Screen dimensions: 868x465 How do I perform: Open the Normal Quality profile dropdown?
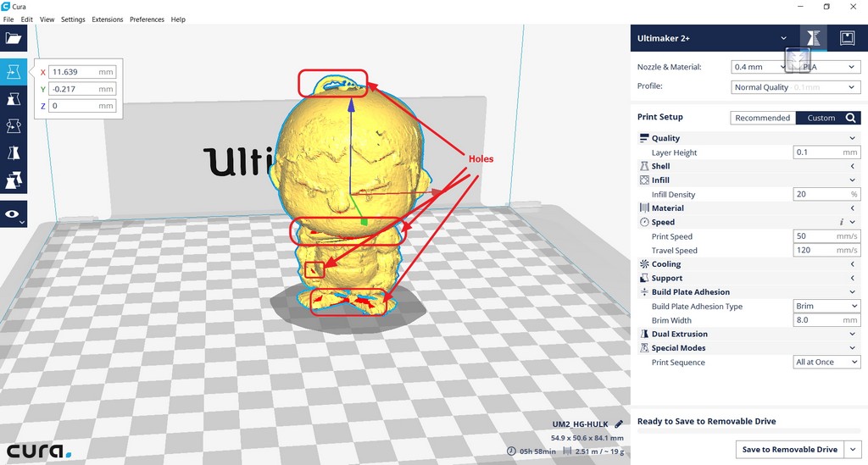pyautogui.click(x=795, y=86)
